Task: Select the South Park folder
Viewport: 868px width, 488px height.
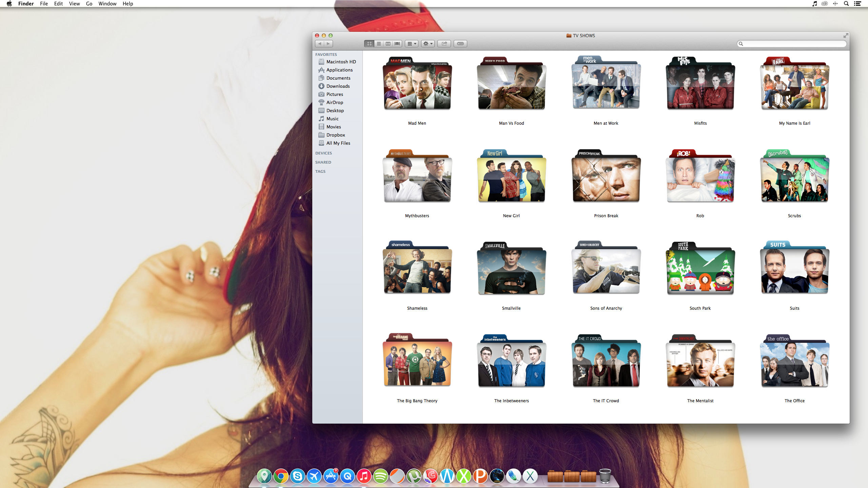Action: pyautogui.click(x=700, y=268)
